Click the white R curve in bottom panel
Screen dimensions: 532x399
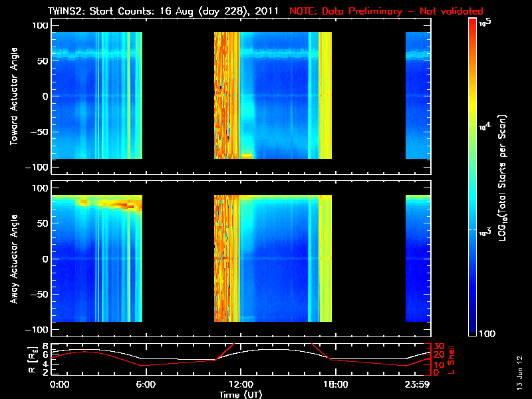click(x=241, y=354)
